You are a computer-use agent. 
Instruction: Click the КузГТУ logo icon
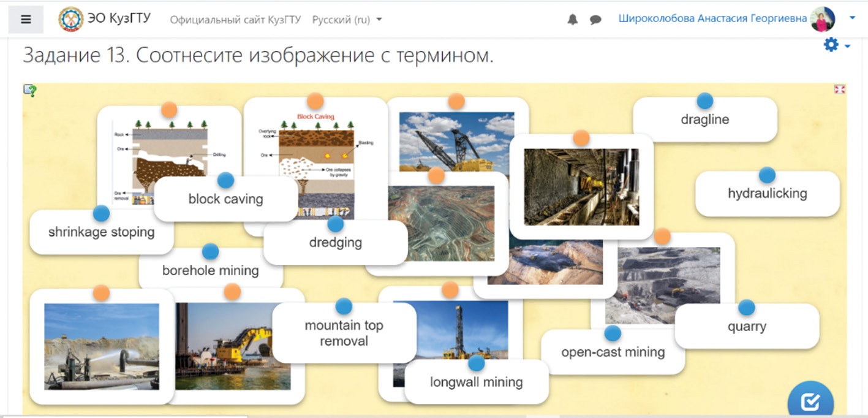[x=70, y=19]
